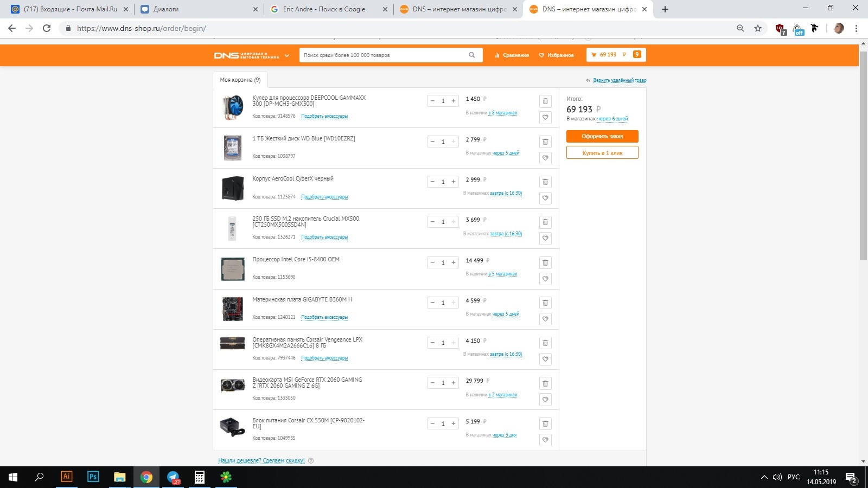Open 'в 8 магазинах' availability link
The height and width of the screenshot is (488, 868).
coord(503,113)
